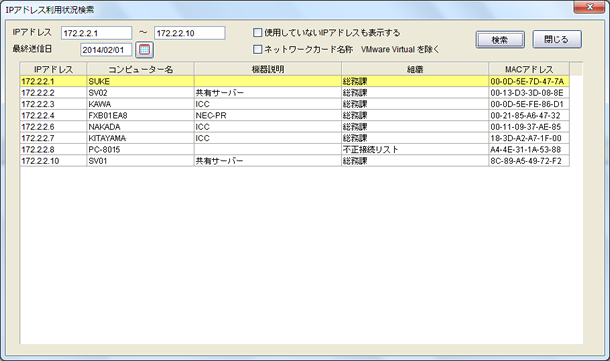
Task: Select device description NEC-PR
Action: [x=268, y=115]
